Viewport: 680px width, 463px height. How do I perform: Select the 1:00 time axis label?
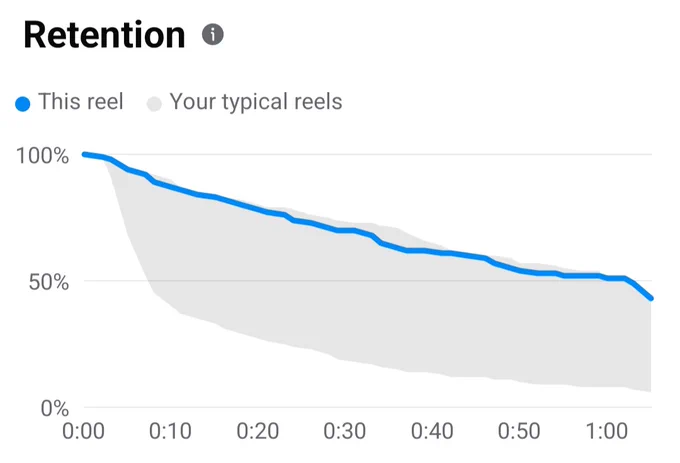click(607, 431)
